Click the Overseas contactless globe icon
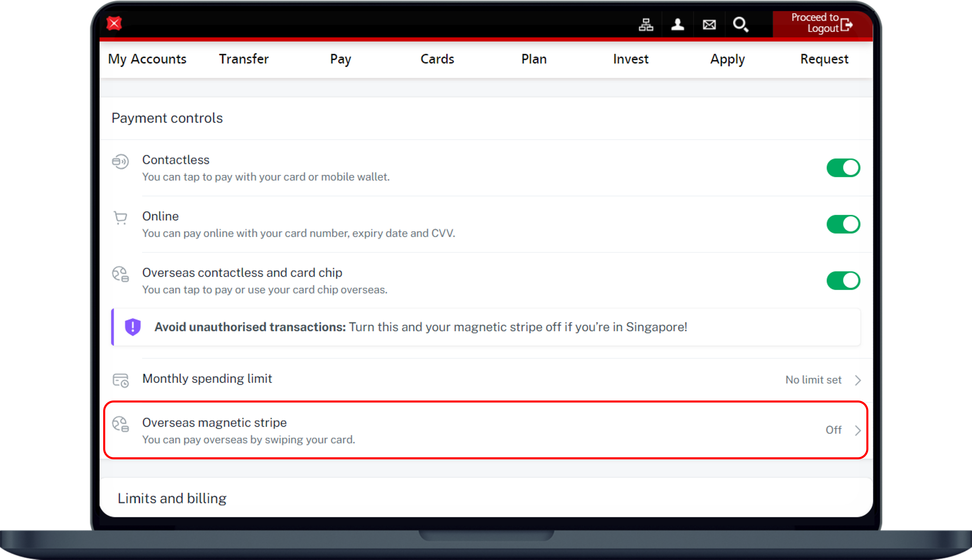The image size is (972, 560). (x=120, y=274)
